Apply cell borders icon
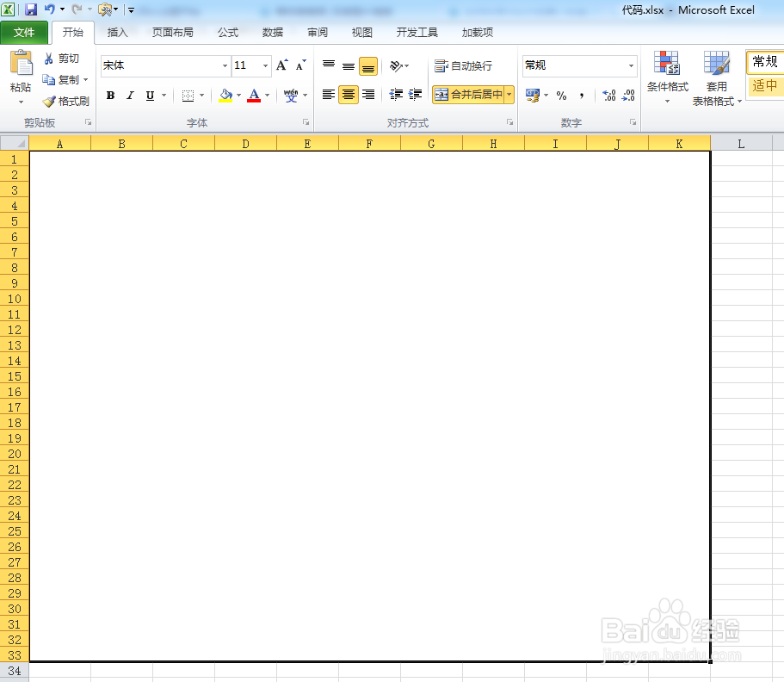Viewport: 784px width, 682px height. pos(188,95)
